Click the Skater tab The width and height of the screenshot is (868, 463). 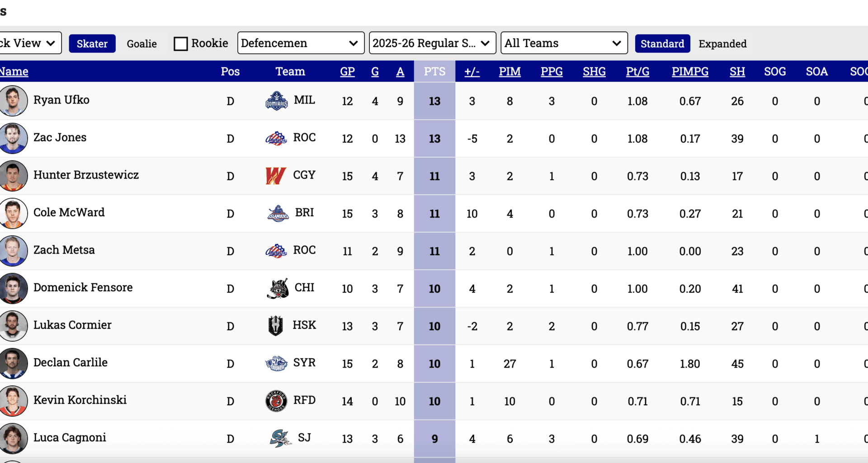point(92,43)
